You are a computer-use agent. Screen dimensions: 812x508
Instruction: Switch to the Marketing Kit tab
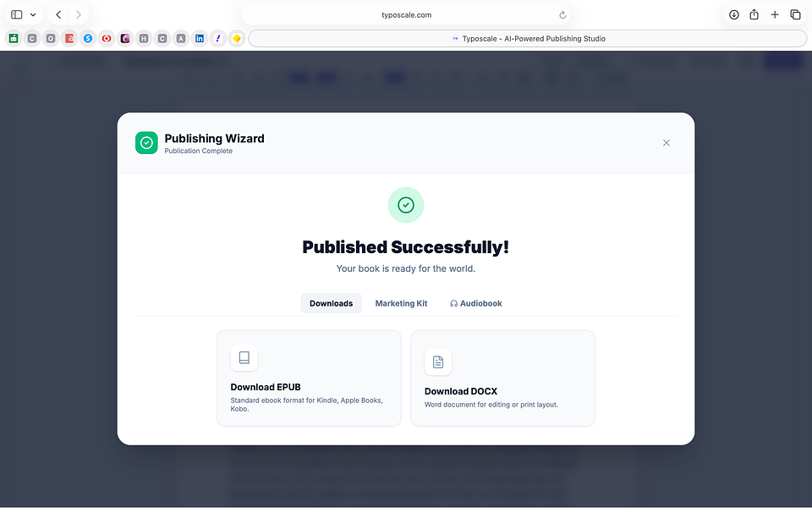click(401, 303)
